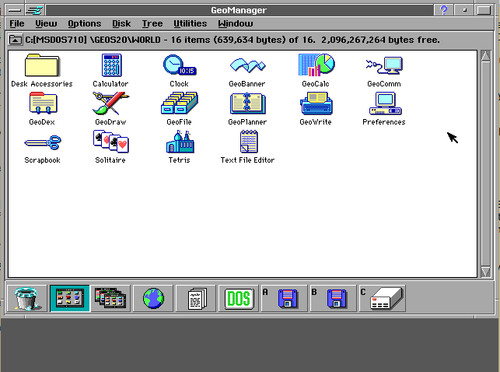This screenshot has height=372, width=500.
Task: Open the window control menu button
Action: pos(14,10)
